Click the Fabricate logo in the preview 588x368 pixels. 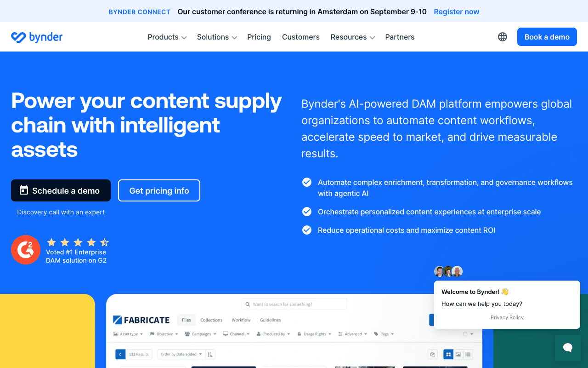[141, 320]
